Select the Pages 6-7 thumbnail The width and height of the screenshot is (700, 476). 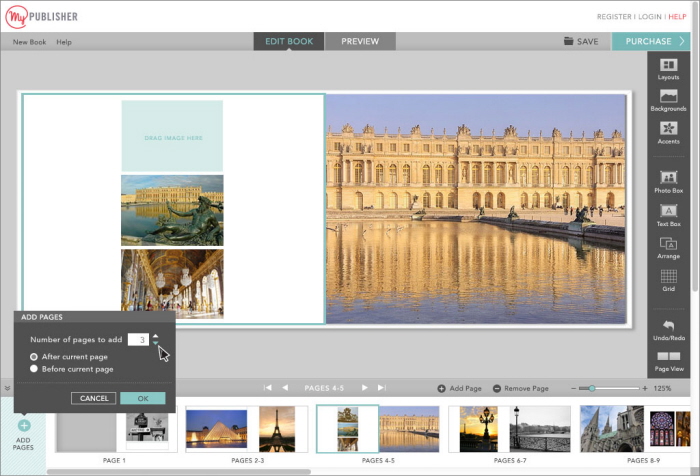pos(509,429)
